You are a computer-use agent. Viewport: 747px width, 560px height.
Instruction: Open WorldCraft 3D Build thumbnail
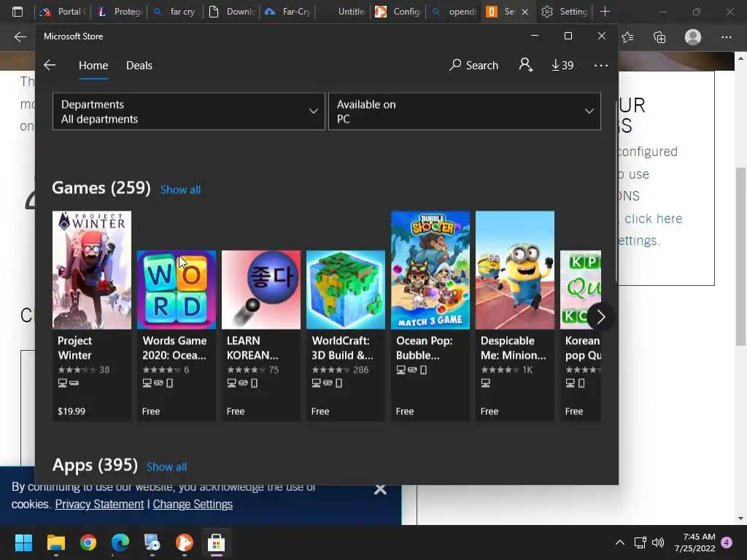pyautogui.click(x=346, y=289)
